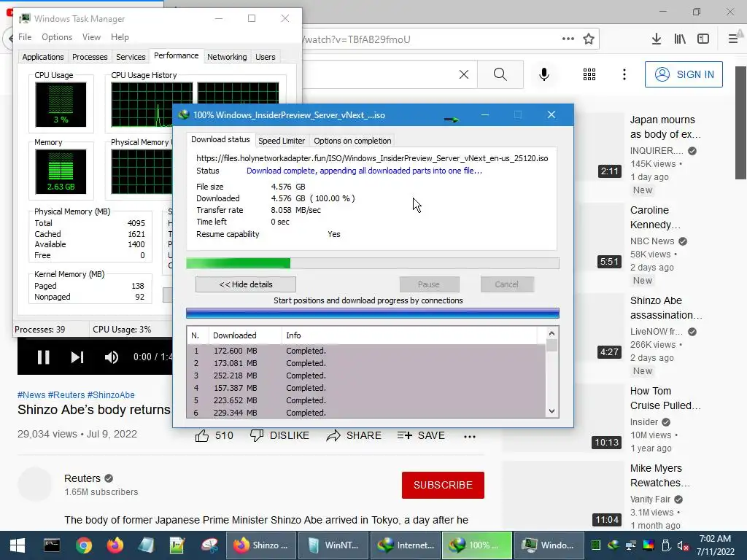Switch to Internet Download Manager taskbar window
Screen dimensions: 747x560
[x=406, y=545]
